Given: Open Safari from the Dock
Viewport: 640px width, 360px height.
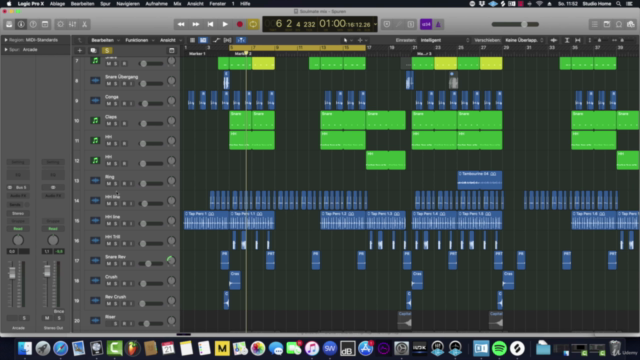Looking at the screenshot, I should pos(60,349).
